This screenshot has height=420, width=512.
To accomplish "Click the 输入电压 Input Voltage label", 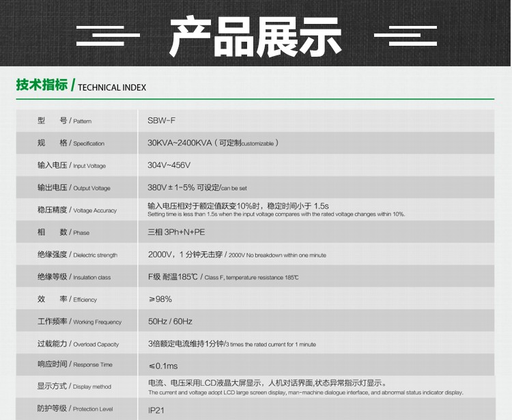I will point(72,165).
